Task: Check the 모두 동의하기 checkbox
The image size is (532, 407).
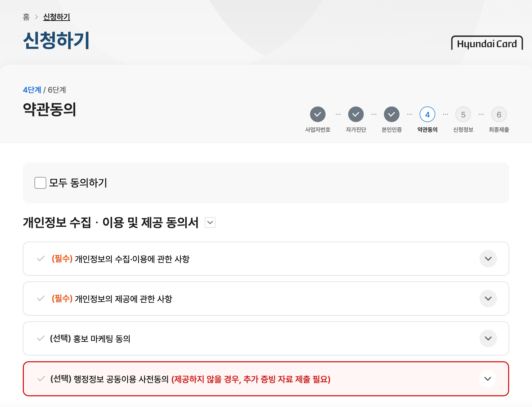Action: [40, 183]
